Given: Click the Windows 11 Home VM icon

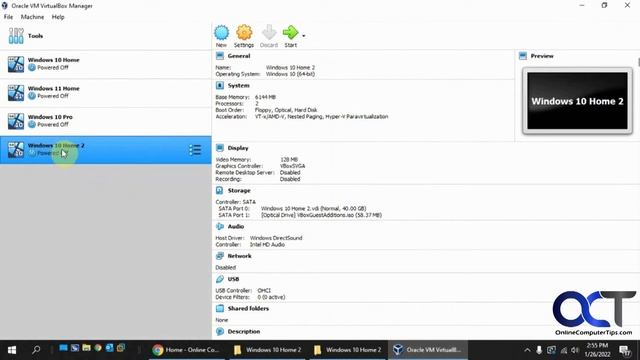Looking at the screenshot, I should [16, 93].
